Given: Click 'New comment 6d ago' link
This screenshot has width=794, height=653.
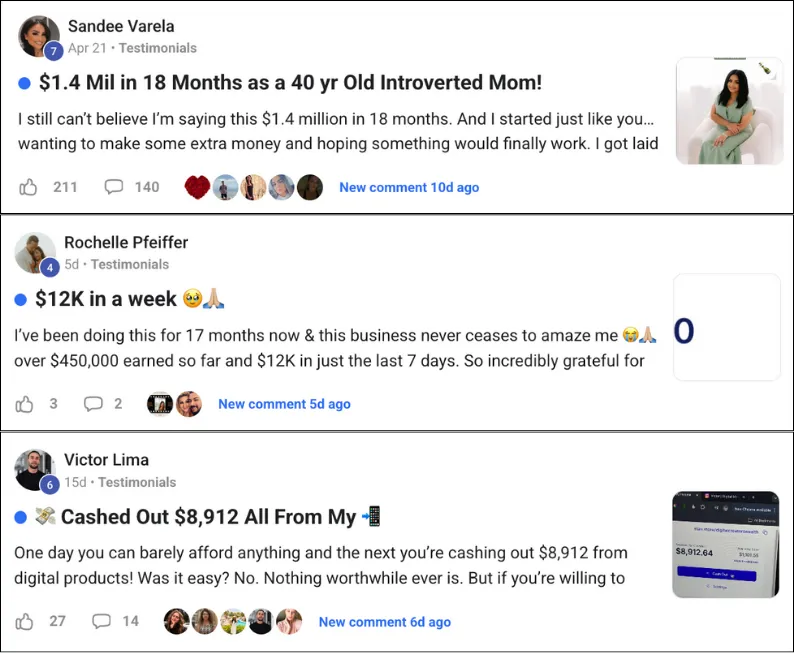Looking at the screenshot, I should click(x=384, y=622).
